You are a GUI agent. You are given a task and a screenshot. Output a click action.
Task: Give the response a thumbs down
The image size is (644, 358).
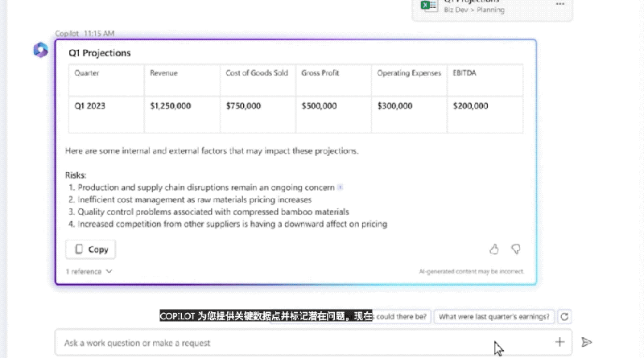tap(516, 249)
